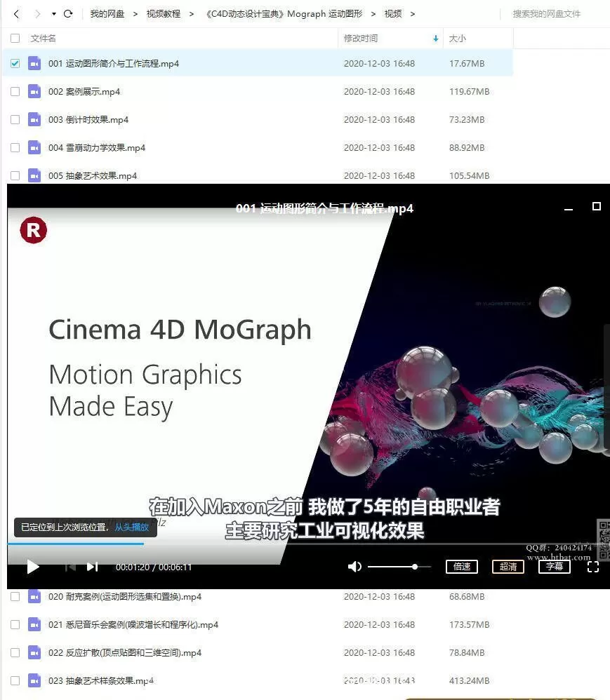The width and height of the screenshot is (610, 700).
Task: Click the play button on video player
Action: tap(32, 567)
